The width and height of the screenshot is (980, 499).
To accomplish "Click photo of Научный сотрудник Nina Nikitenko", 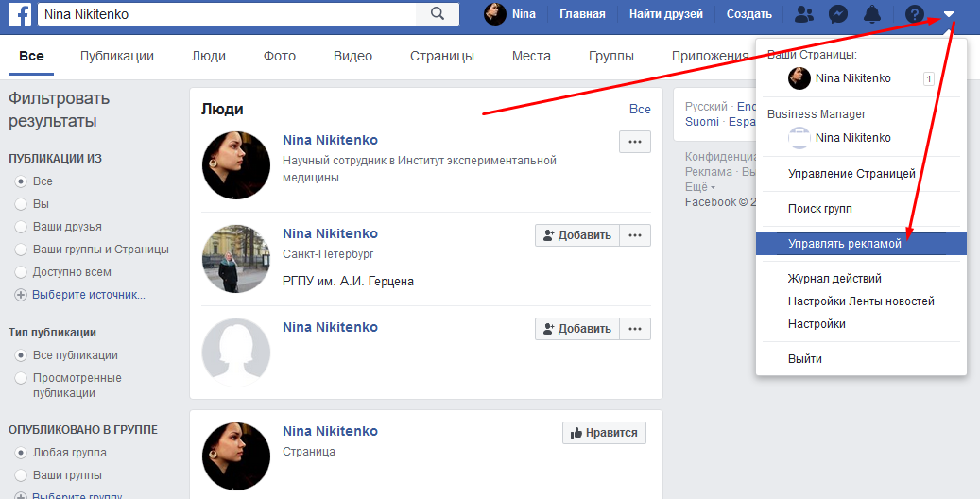I will [x=236, y=165].
